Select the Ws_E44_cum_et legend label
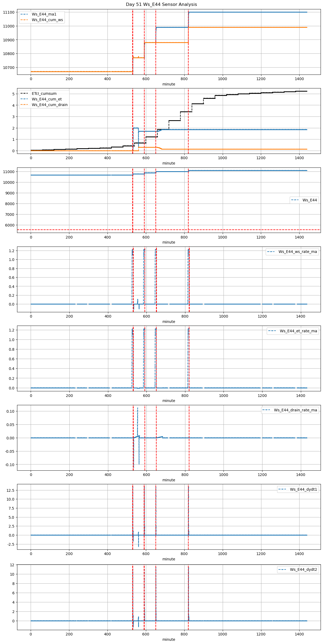323x644 pixels. (x=47, y=99)
